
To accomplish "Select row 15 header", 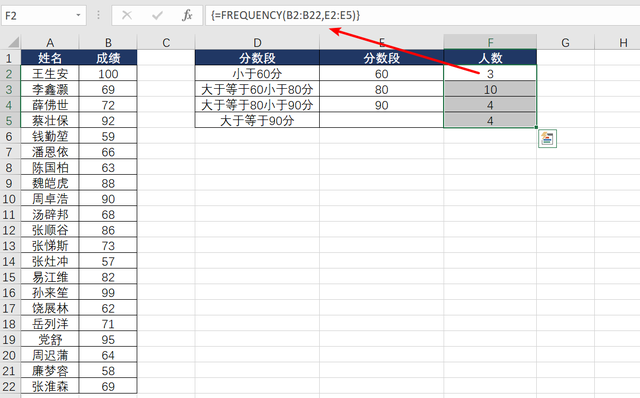I will click(10, 277).
